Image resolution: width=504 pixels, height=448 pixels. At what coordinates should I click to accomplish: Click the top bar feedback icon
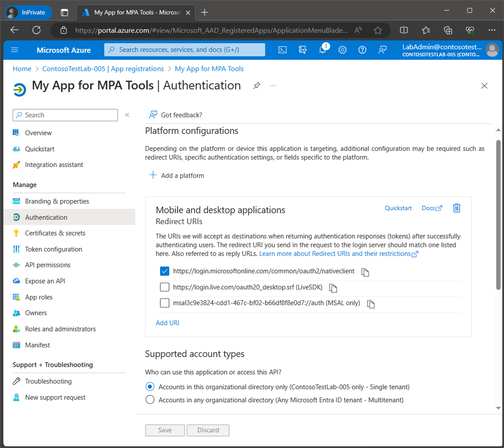click(x=382, y=50)
